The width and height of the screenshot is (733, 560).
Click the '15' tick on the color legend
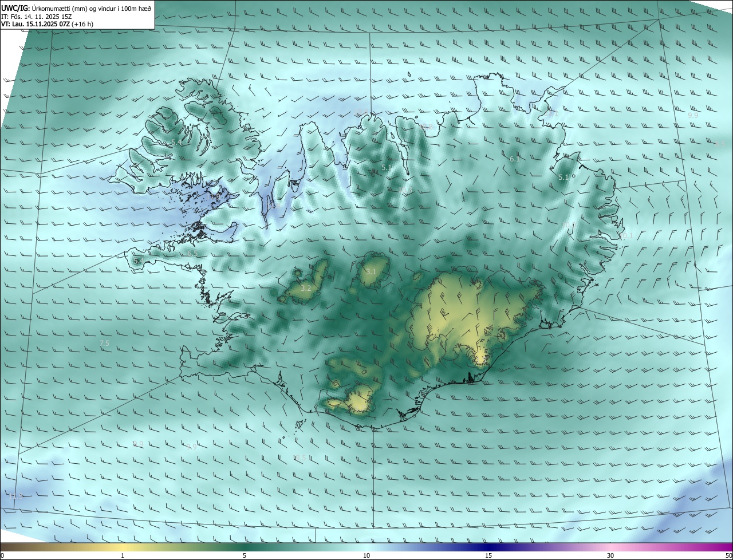488,555
